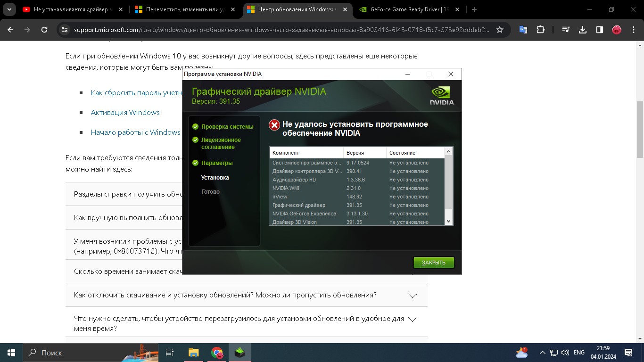
Task: Select the 'nView' component row
Action: [357, 197]
